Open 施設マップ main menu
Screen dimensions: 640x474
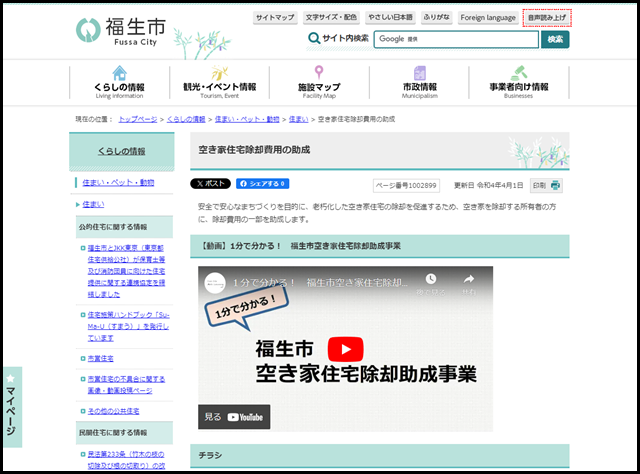coord(319,81)
